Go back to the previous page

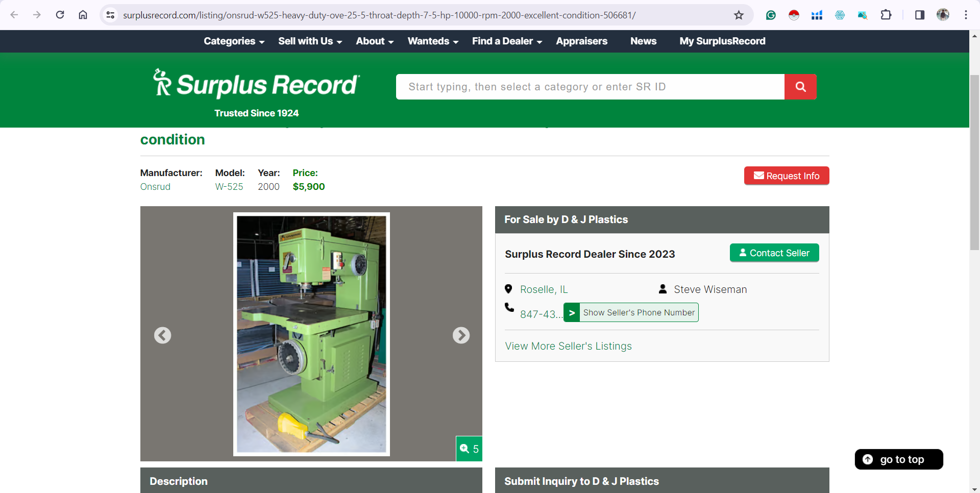click(x=14, y=15)
